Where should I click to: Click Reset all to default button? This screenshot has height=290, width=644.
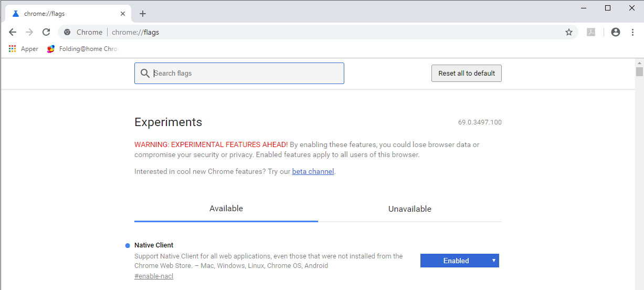tap(467, 74)
